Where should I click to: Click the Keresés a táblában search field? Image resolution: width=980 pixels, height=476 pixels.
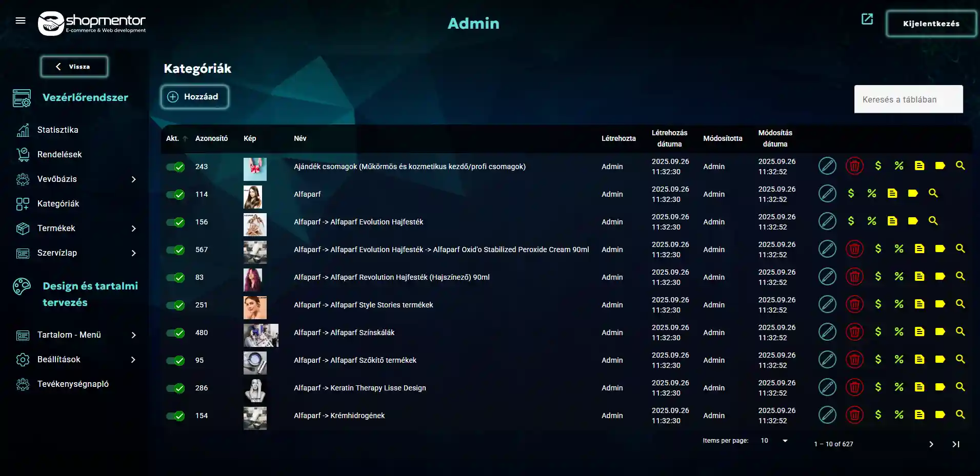tap(908, 99)
